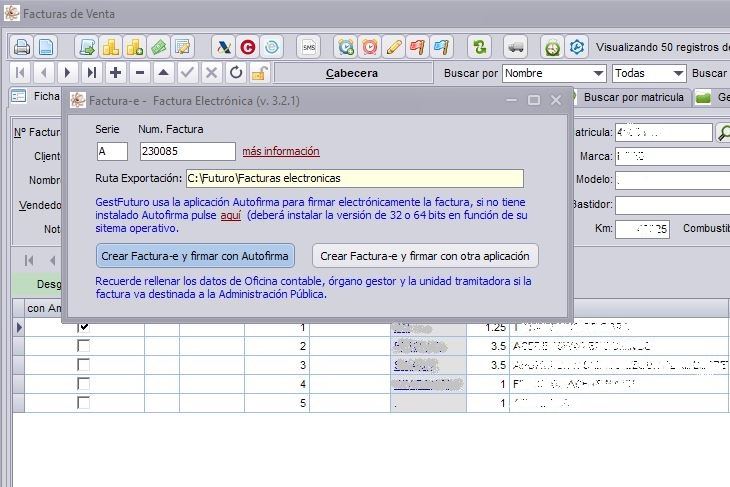Click the blue alarm clock icon
This screenshot has width=730, height=487.
[346, 47]
